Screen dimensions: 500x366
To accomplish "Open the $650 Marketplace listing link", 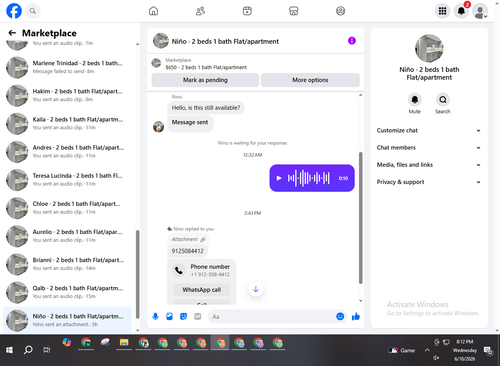I will point(206,67).
